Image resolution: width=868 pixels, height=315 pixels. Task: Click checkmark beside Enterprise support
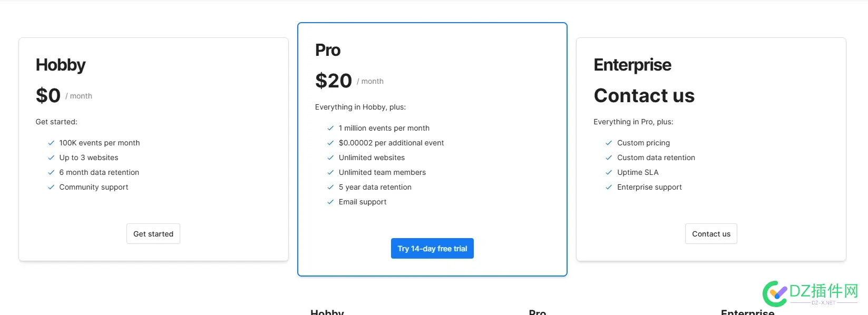tap(609, 187)
